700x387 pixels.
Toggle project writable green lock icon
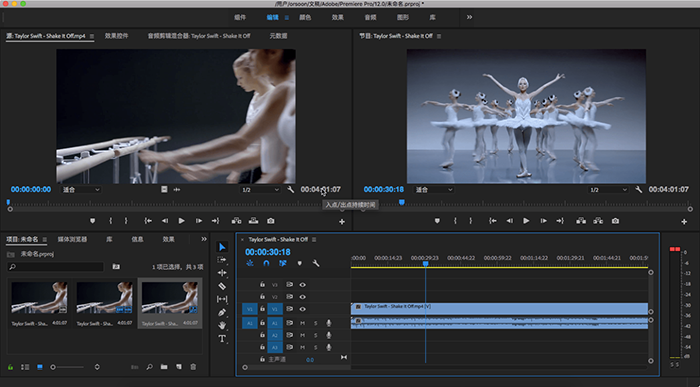tap(10, 367)
